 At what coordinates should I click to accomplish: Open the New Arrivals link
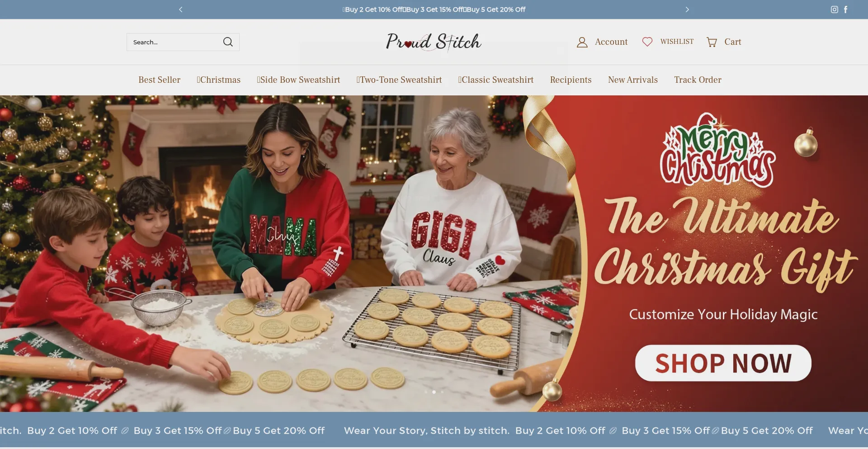point(632,80)
